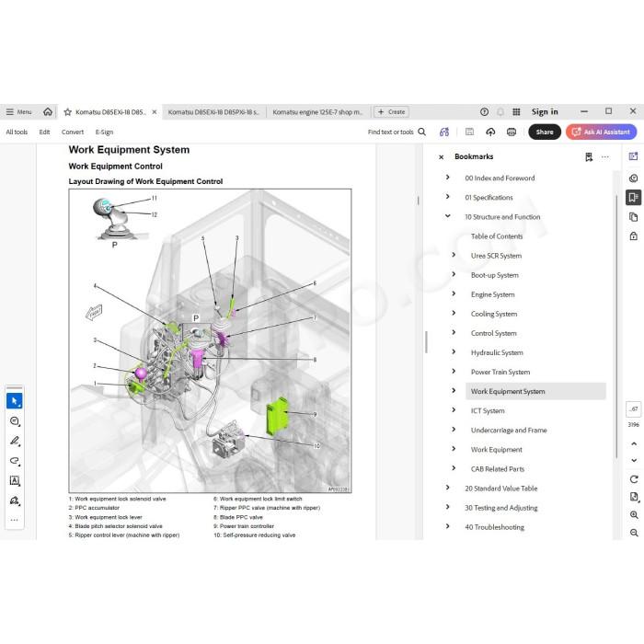Open the 20 Standard Value Table bookmark
644x644 pixels.
[501, 489]
